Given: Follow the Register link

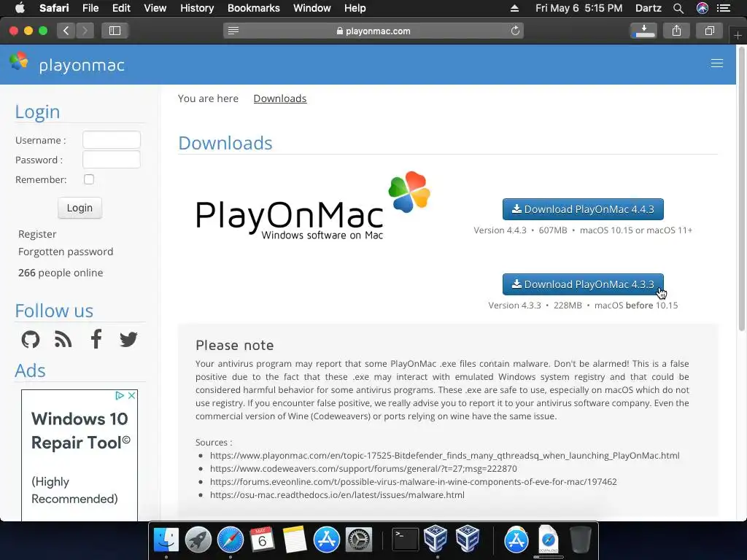Looking at the screenshot, I should click(37, 234).
